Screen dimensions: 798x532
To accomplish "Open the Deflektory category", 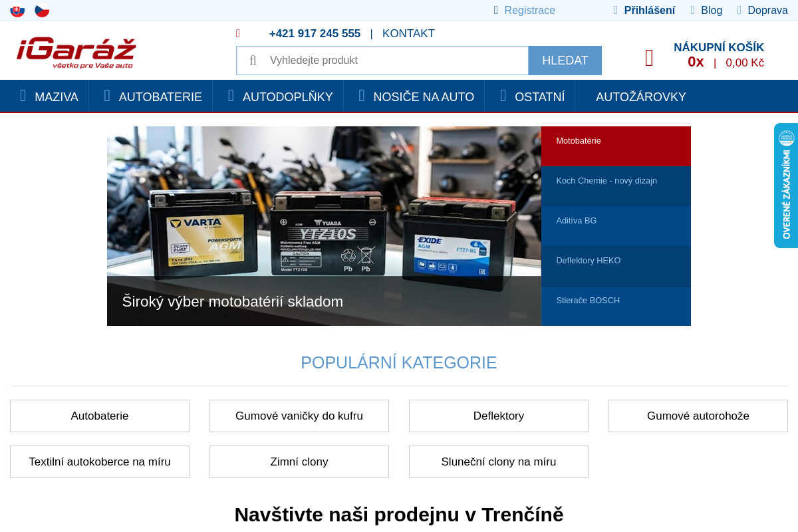I will 499,416.
